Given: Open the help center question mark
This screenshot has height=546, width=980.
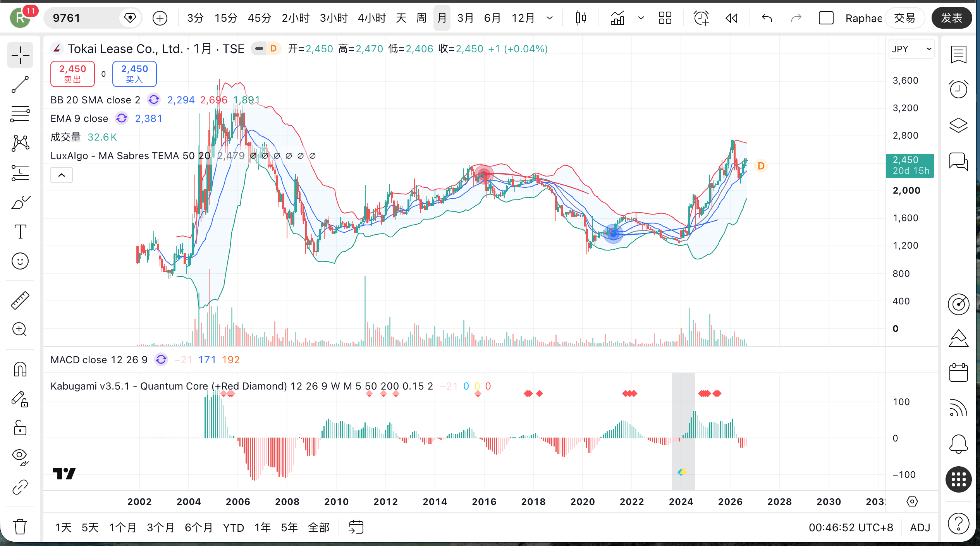Looking at the screenshot, I should pos(958,524).
